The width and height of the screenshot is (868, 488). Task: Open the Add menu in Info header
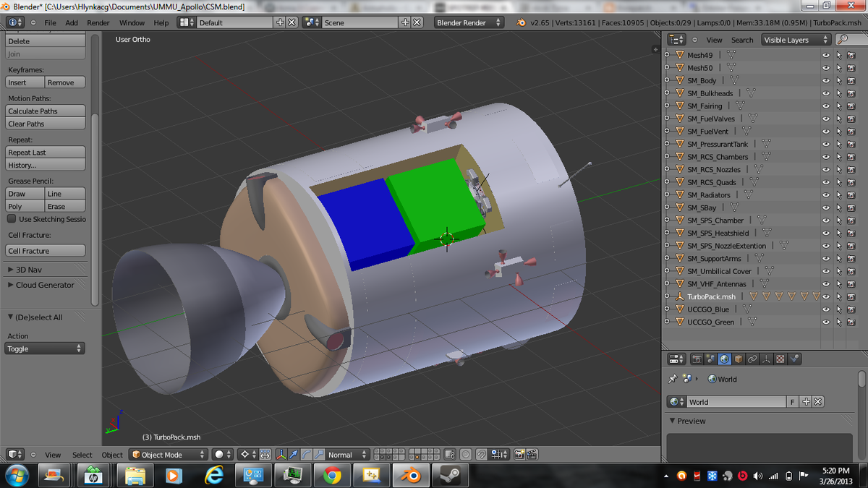[72, 22]
